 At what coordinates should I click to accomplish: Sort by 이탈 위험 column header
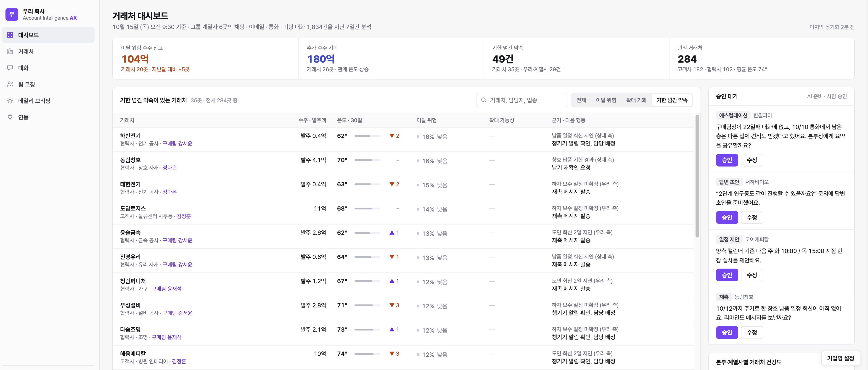[426, 120]
